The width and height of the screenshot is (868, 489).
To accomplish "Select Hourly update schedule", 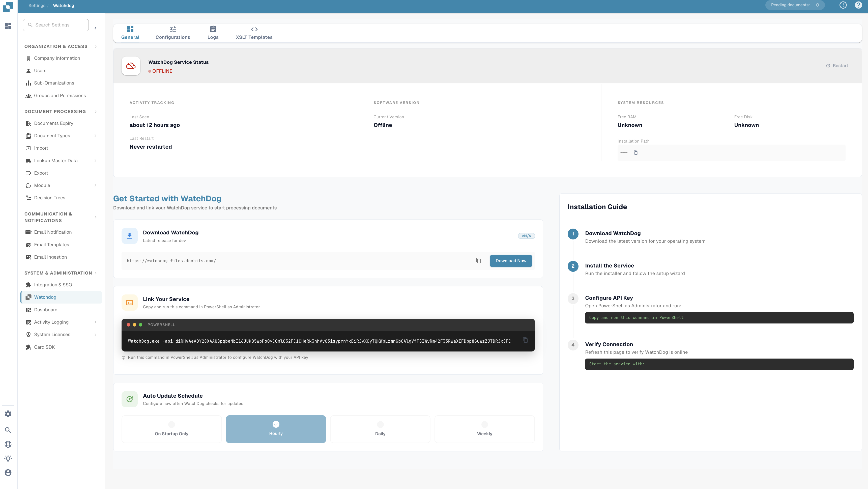I will point(276,429).
